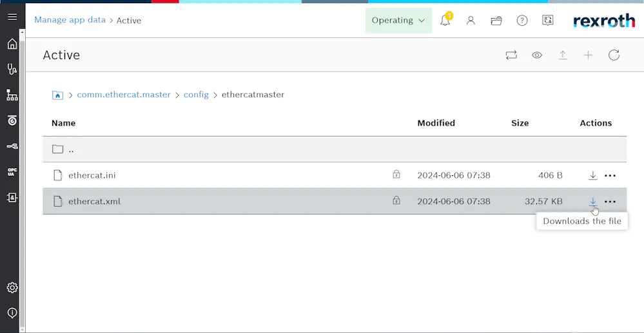
Task: Toggle the eye visibility icon in toolbar
Action: tap(537, 55)
